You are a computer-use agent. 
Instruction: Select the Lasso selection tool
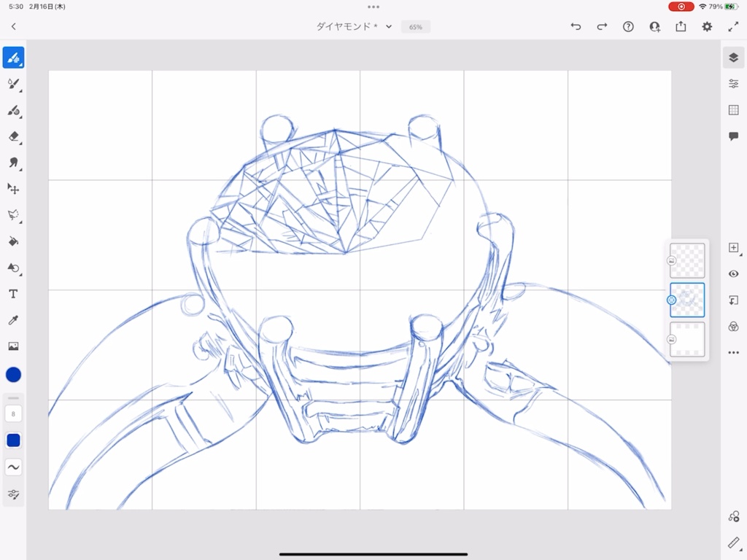[13, 215]
